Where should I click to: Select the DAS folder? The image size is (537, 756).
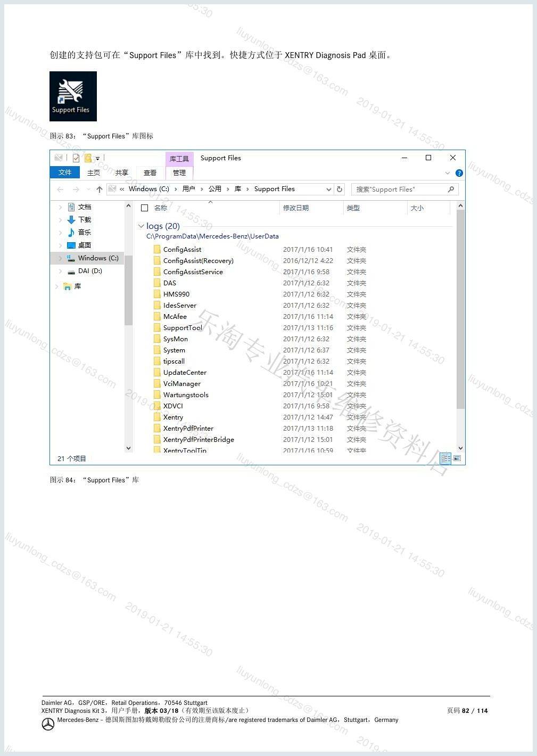(169, 283)
